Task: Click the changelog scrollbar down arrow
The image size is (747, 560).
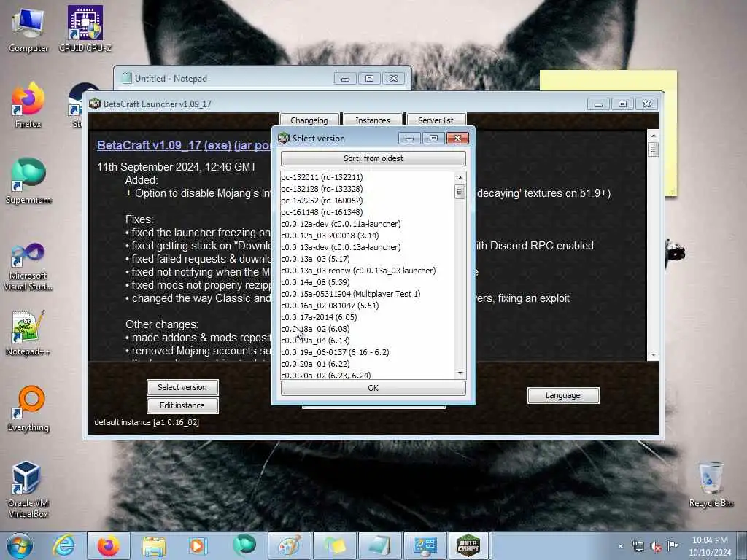Action: [x=653, y=354]
